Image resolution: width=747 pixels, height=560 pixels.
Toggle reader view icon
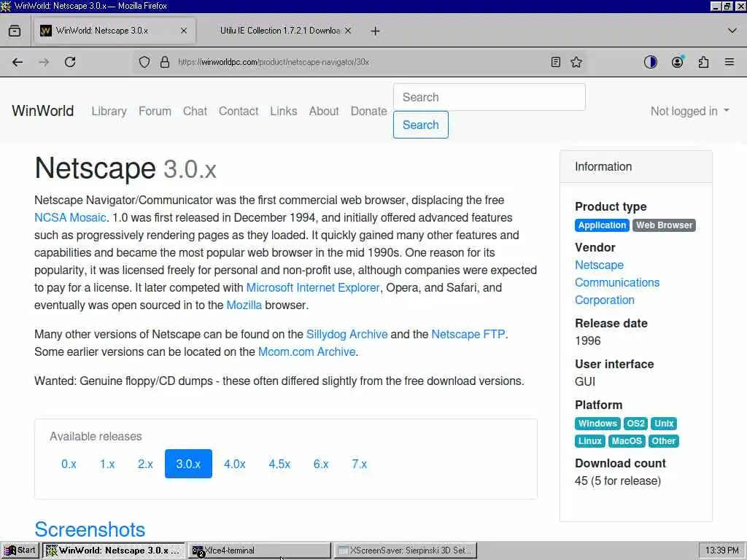[555, 62]
